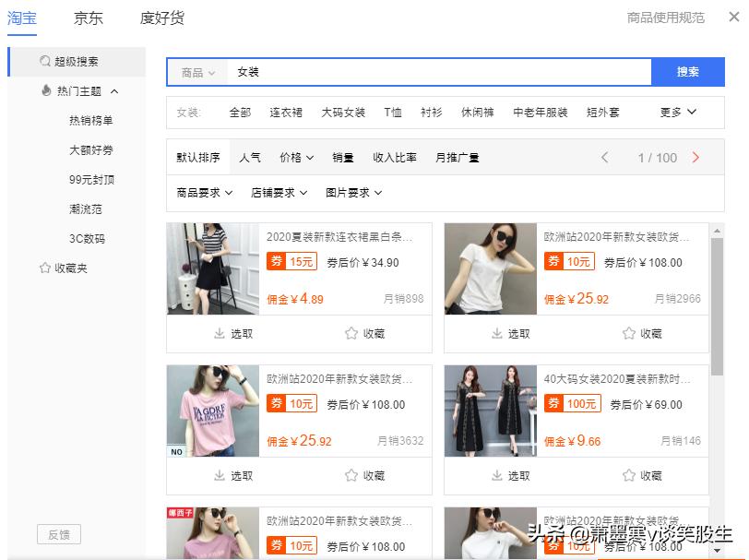749x560 pixels.
Task: Click star icon on white T-shirt product card
Action: click(629, 333)
